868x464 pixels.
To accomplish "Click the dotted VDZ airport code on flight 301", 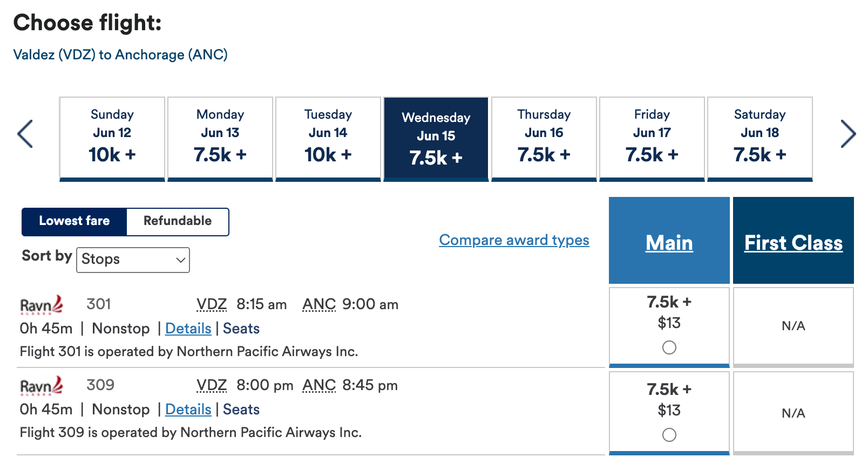I will coord(212,304).
